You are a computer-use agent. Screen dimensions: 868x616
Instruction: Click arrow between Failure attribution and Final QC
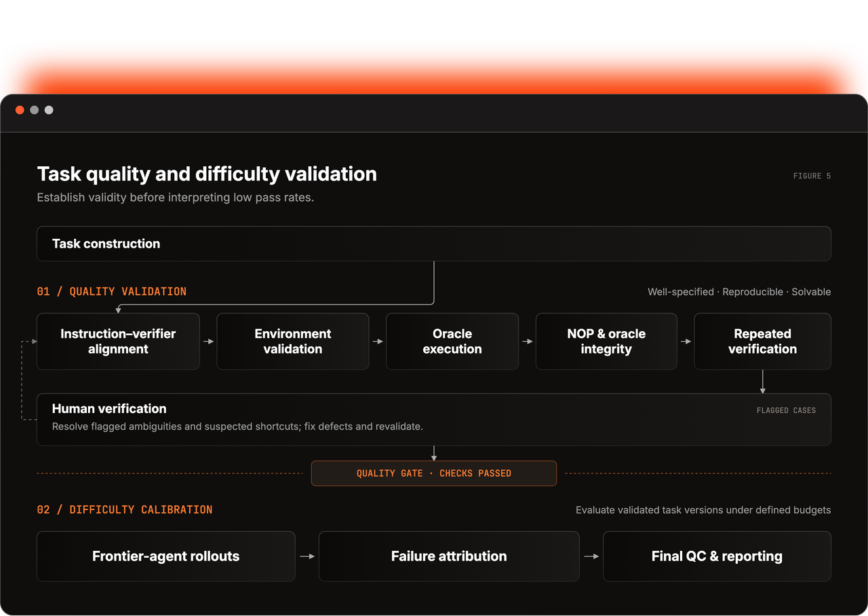(591, 556)
